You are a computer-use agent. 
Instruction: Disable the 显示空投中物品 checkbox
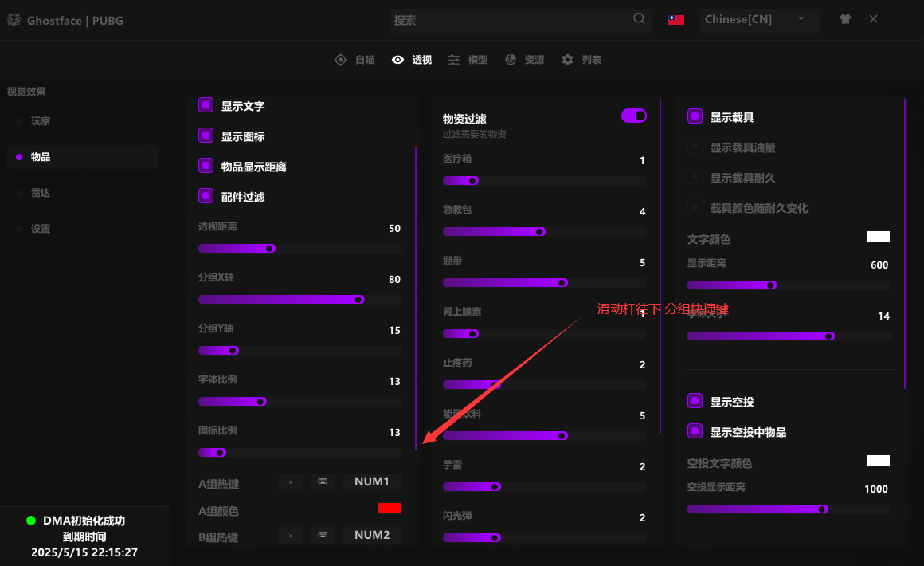tap(695, 431)
